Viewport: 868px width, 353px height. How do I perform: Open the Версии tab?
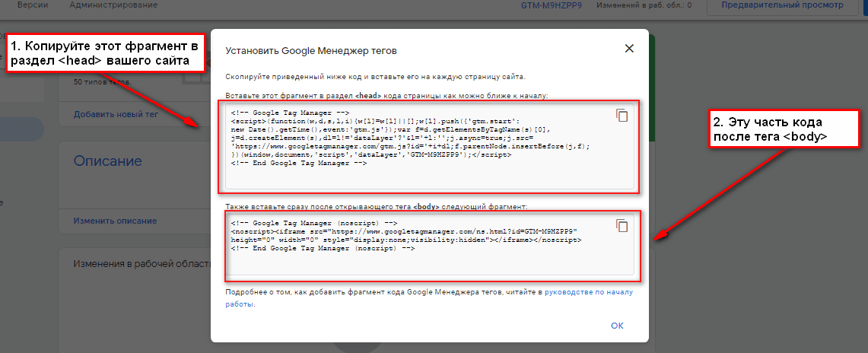pyautogui.click(x=33, y=5)
